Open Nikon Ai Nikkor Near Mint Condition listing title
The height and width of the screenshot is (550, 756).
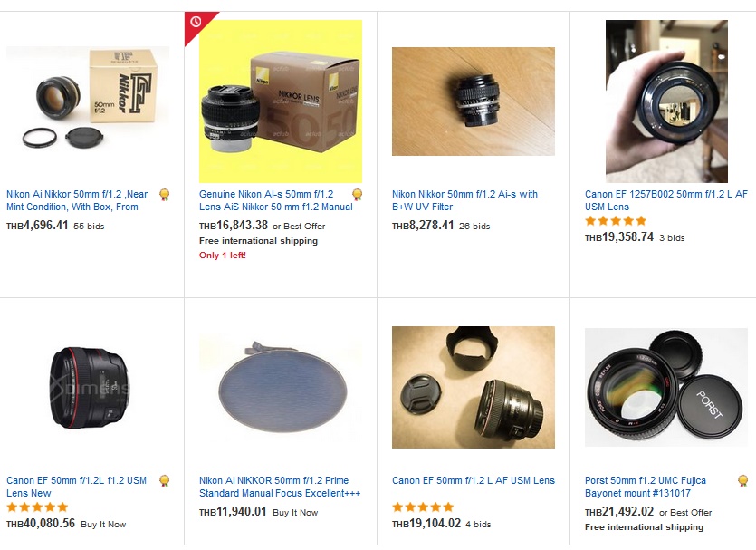[77, 200]
